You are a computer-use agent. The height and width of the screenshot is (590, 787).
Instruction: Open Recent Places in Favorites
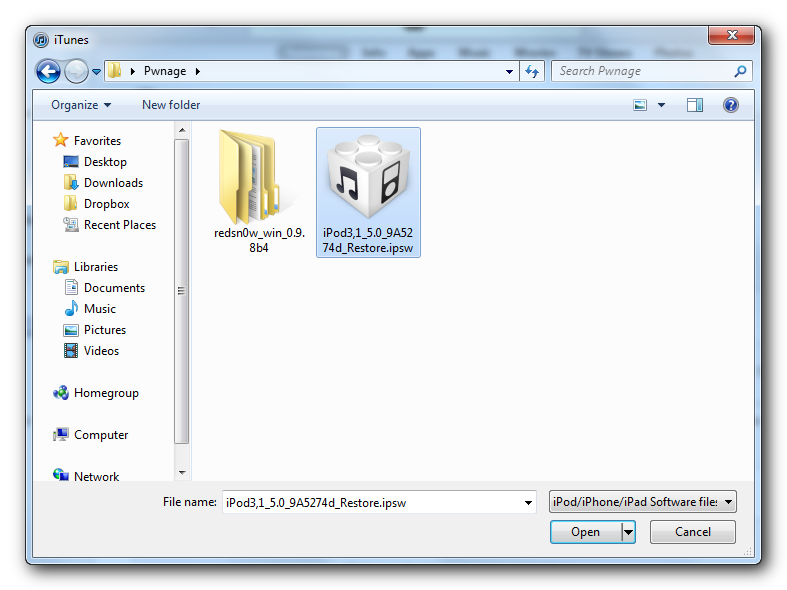tap(120, 225)
